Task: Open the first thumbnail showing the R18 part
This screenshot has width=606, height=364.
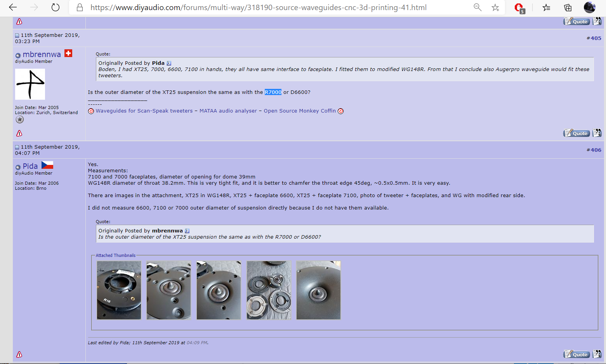Action: [x=119, y=290]
